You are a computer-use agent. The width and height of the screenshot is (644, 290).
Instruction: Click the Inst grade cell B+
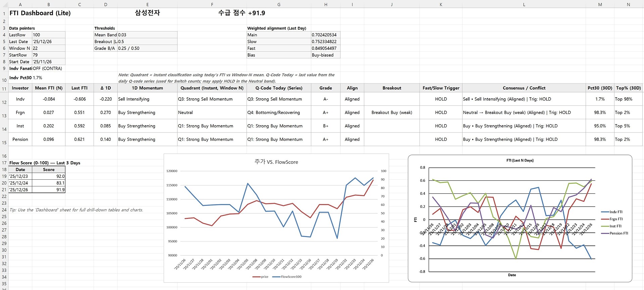coord(325,126)
